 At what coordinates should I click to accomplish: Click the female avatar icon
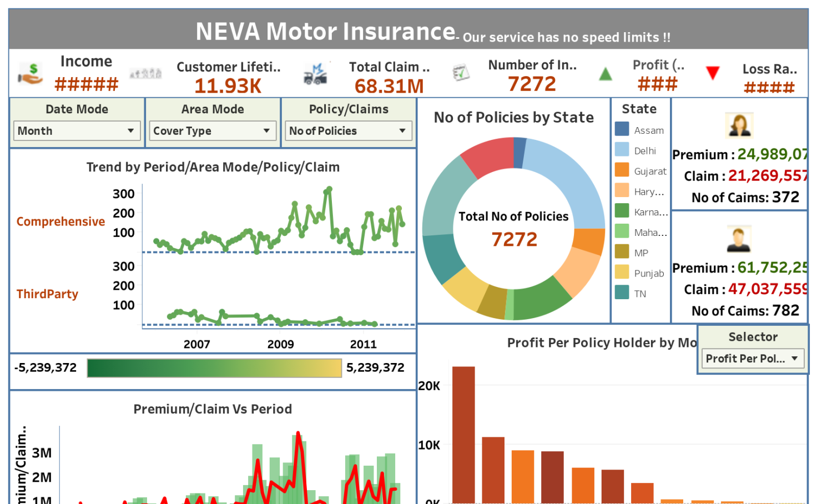click(739, 125)
